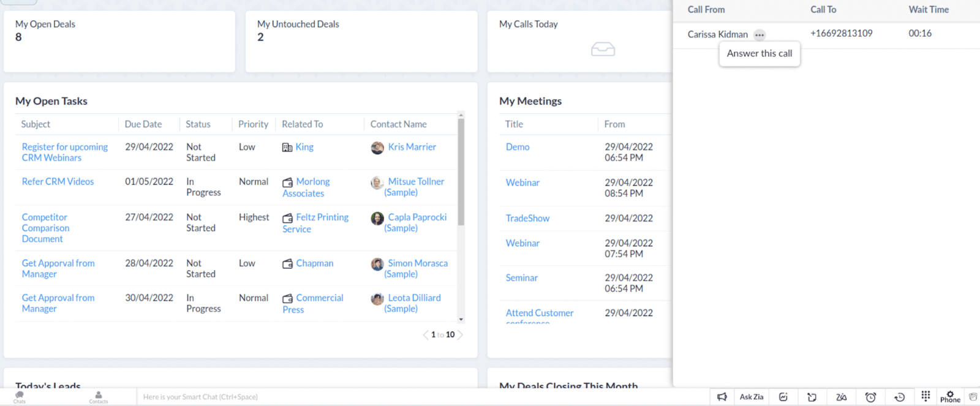Go to next page of open tasks
The image size is (980, 406).
[461, 335]
